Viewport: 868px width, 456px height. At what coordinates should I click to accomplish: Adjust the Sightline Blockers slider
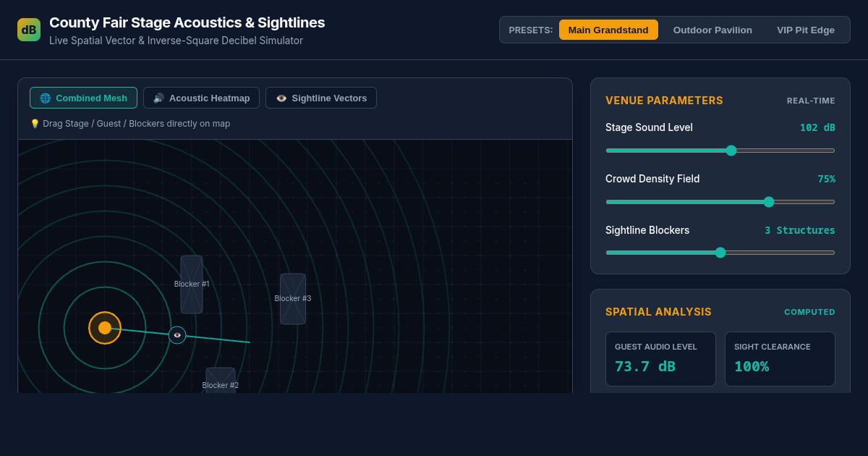click(x=720, y=253)
